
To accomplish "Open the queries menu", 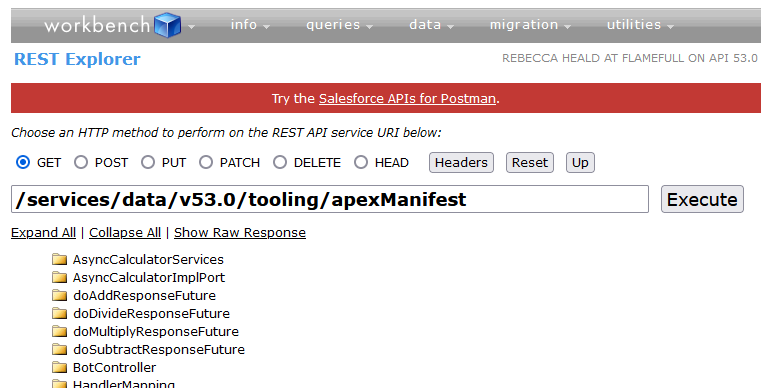I will click(339, 24).
